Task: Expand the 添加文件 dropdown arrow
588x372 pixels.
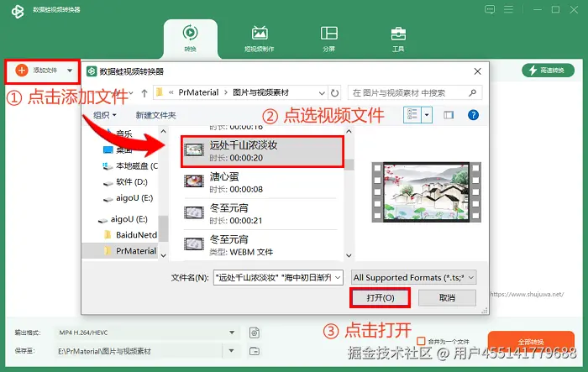Action: (70, 71)
